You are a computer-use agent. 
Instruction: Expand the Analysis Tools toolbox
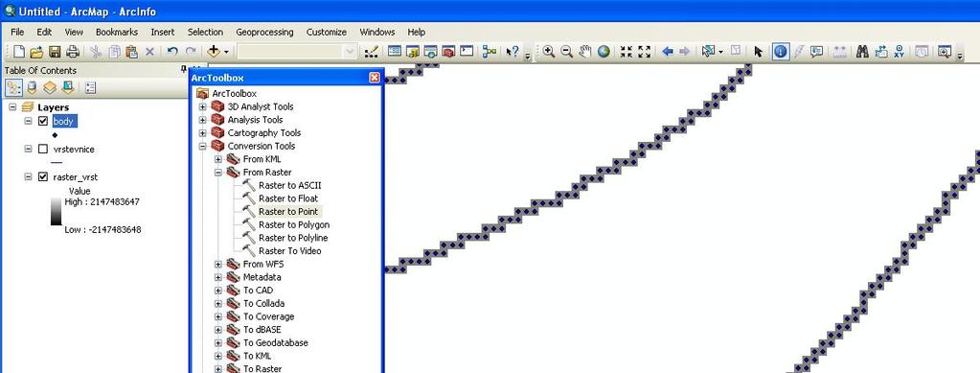click(202, 120)
